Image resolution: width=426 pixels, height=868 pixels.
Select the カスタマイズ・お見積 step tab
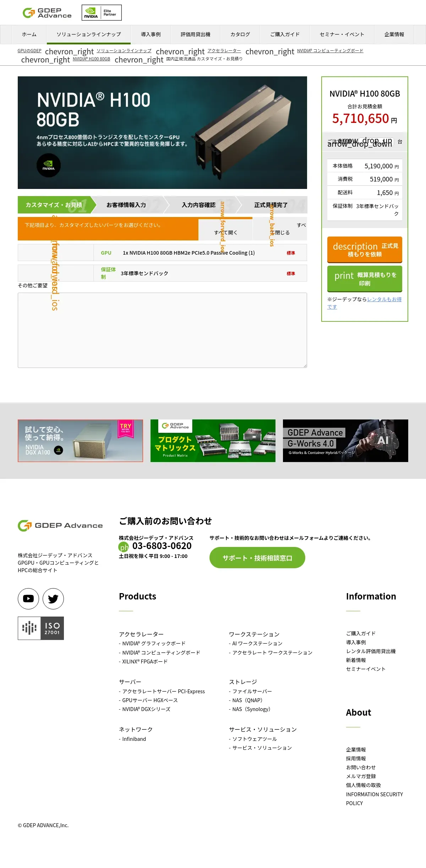pos(54,205)
